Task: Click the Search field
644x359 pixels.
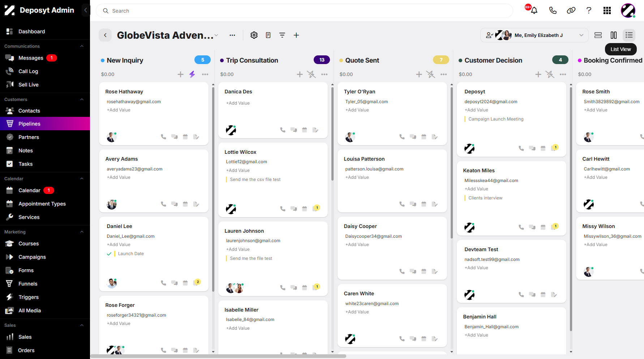Action: pos(304,11)
